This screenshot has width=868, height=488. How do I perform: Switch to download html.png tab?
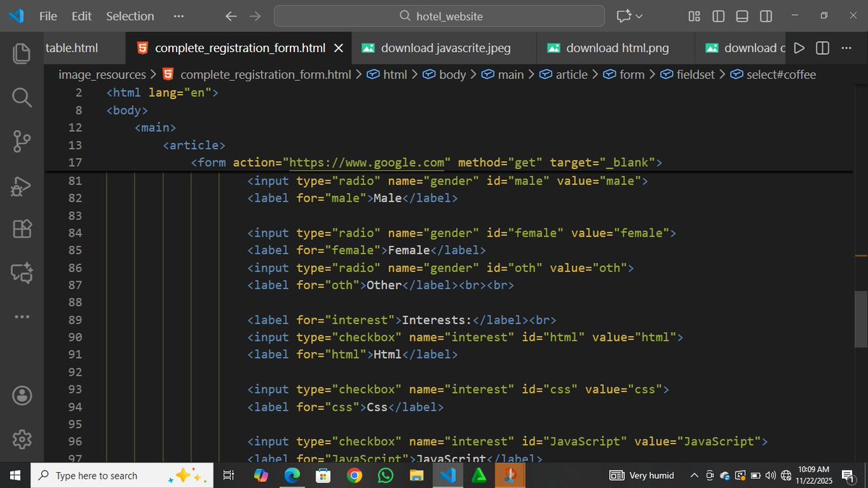click(x=616, y=48)
